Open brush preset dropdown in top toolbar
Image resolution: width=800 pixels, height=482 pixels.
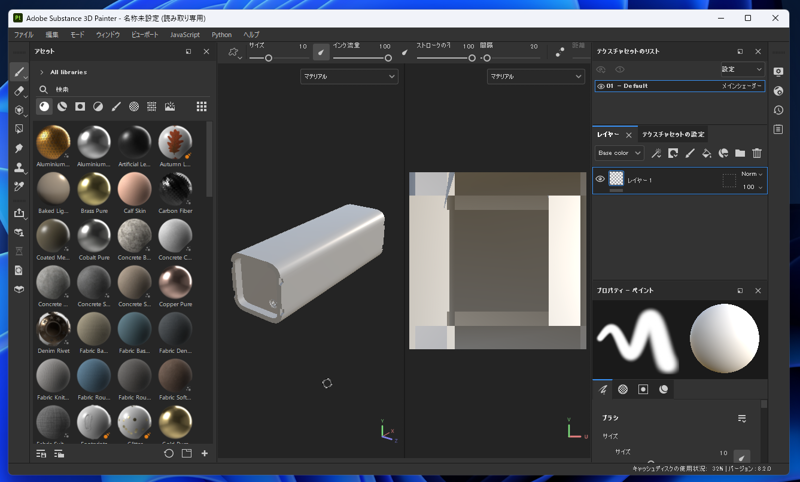coord(234,53)
